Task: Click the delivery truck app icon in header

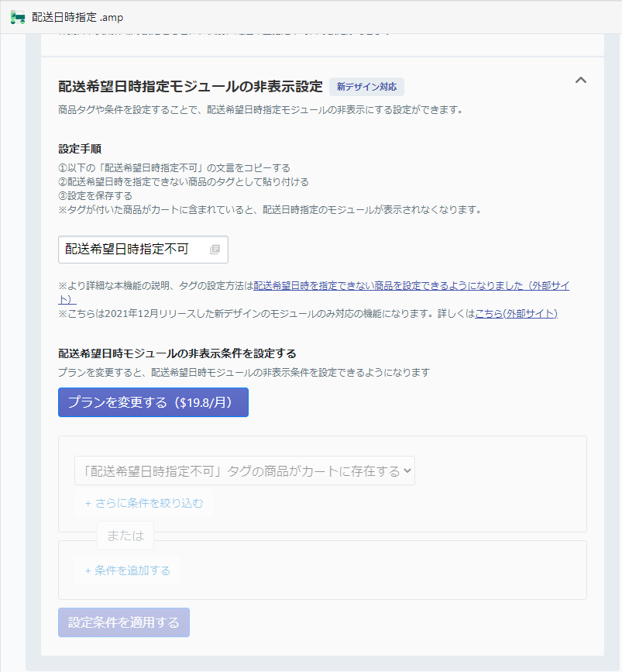Action: coord(18,17)
